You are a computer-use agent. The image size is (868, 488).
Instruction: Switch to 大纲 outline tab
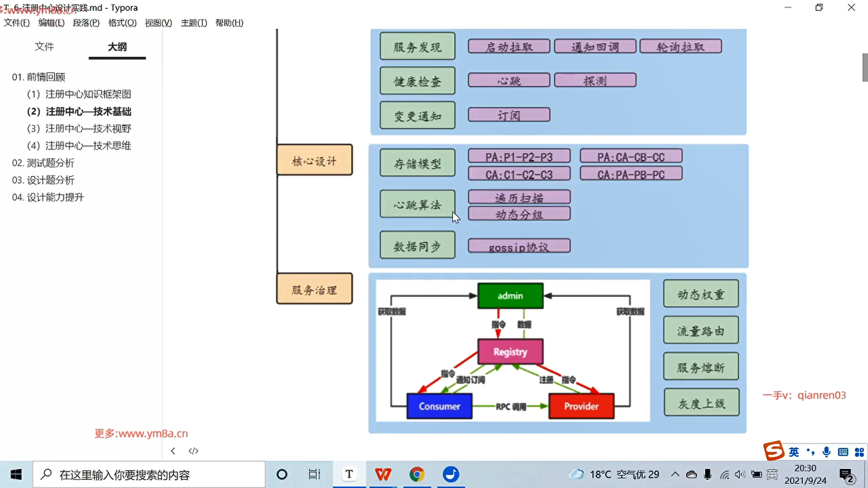[x=117, y=47]
